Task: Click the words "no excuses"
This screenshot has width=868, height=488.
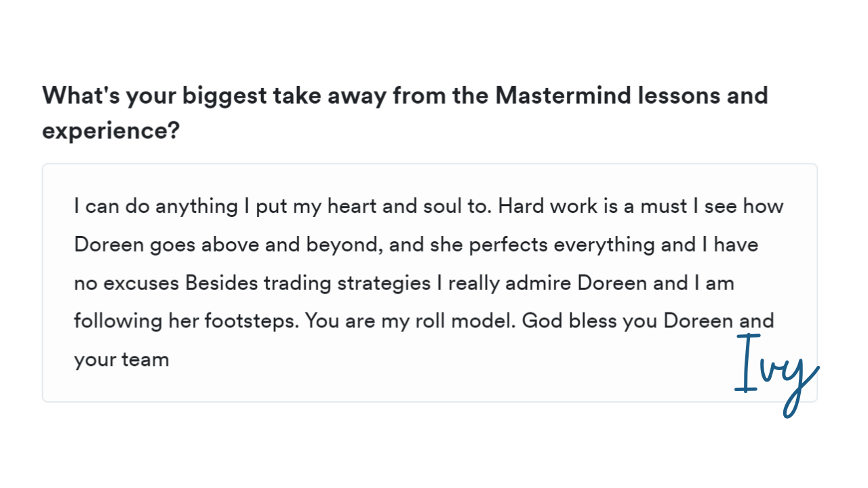Action: (x=127, y=282)
